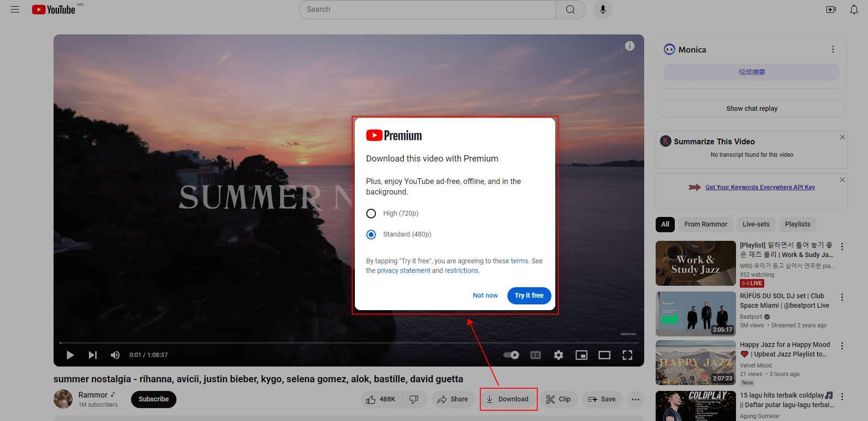Open Happy Jazz video thumbnail
This screenshot has width=868, height=421.
pyautogui.click(x=695, y=363)
